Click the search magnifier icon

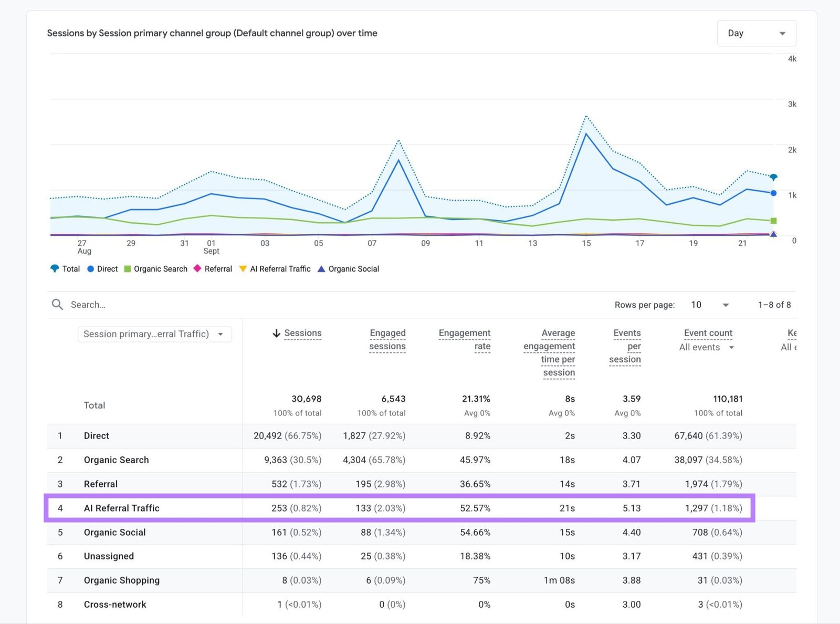point(57,305)
